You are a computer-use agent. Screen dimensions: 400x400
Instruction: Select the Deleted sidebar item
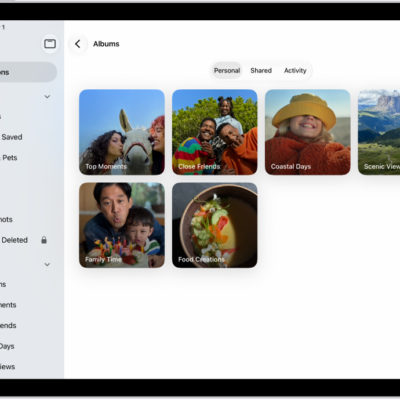(x=15, y=240)
